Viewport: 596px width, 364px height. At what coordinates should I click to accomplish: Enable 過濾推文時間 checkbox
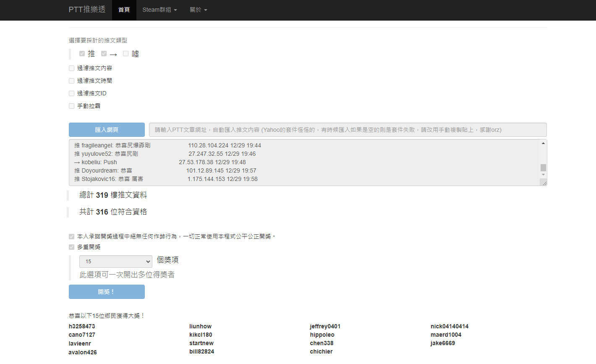[71, 81]
